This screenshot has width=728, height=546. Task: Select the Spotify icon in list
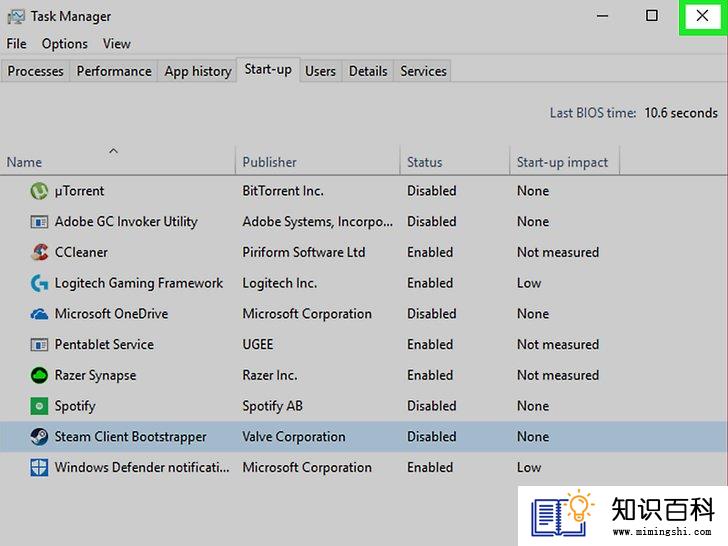pos(39,406)
